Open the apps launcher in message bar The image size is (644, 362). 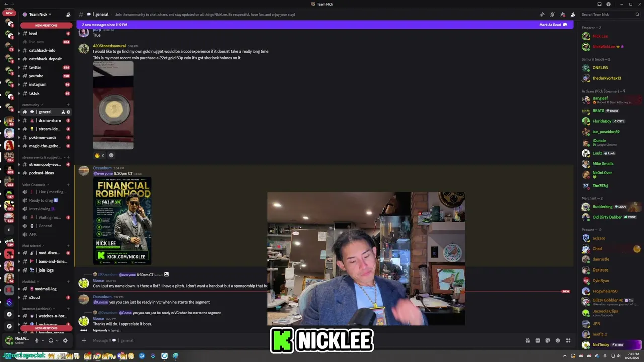coord(568,340)
